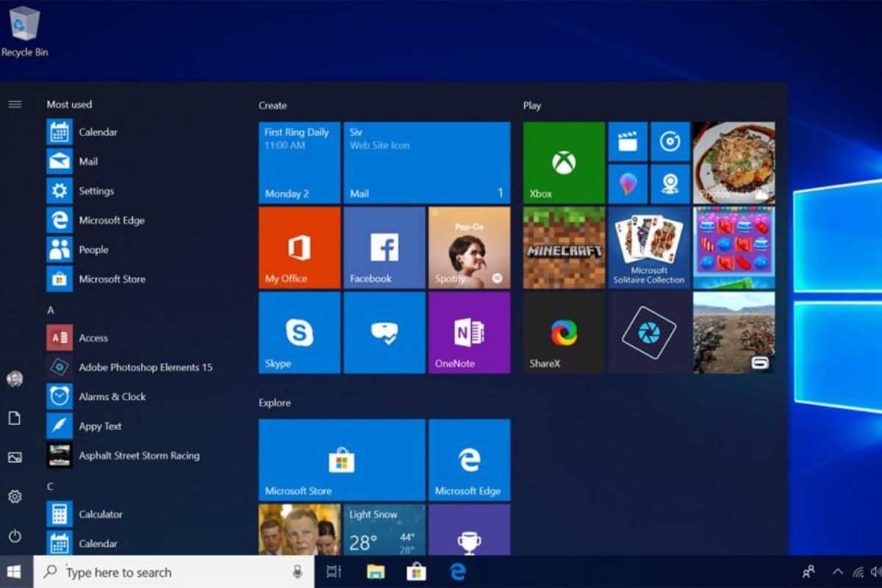Open Microsoft Store from the Most used list
The width and height of the screenshot is (882, 588).
point(140,279)
